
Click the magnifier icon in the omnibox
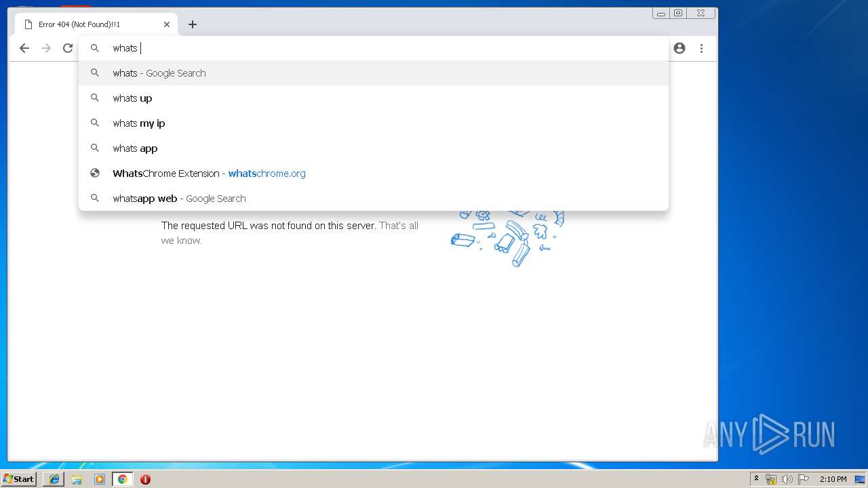[x=95, y=48]
